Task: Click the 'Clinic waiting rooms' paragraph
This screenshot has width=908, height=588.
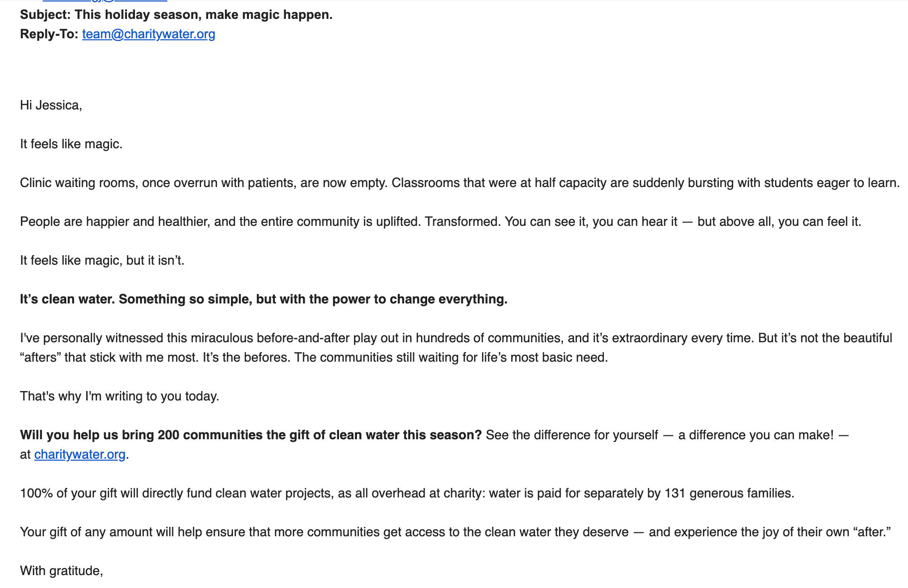Action: pos(460,183)
